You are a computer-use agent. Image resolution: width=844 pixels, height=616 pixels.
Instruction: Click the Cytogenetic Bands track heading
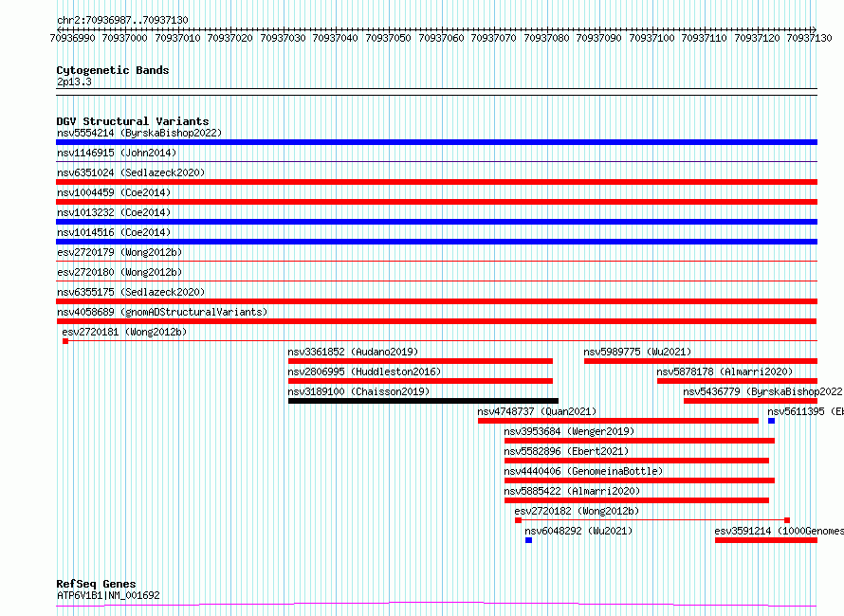click(x=113, y=70)
